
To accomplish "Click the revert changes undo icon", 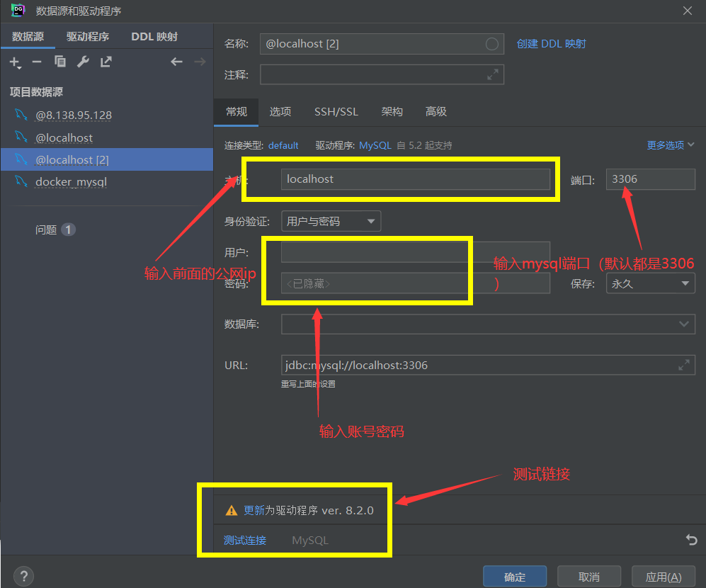I will tap(692, 539).
